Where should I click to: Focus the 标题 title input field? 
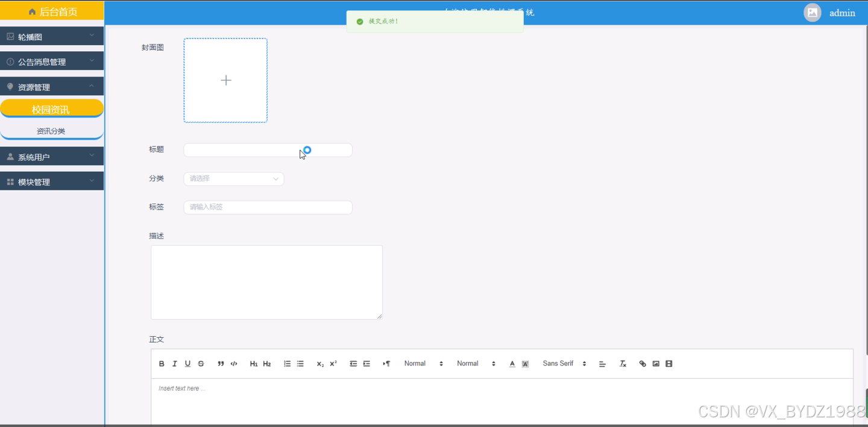coord(268,150)
